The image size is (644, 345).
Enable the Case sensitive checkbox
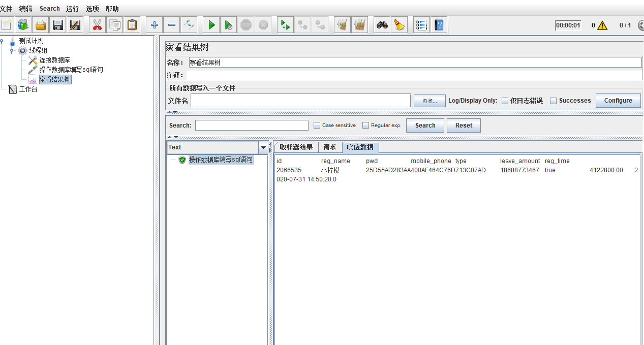[317, 126]
